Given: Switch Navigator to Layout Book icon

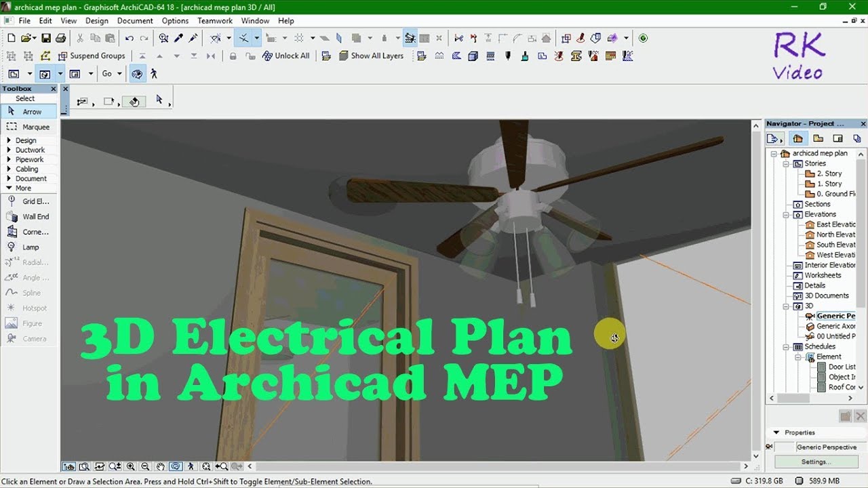Looking at the screenshot, I should pos(837,138).
